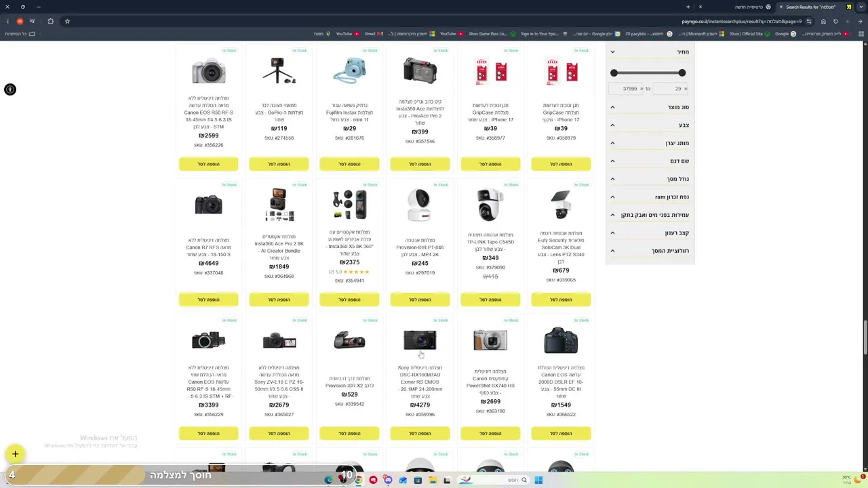
Task: Open the Provision-ISR MP4 2K camera title
Action: point(420,247)
